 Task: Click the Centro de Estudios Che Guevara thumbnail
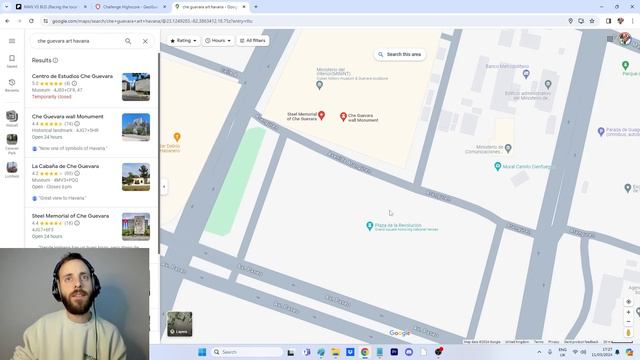click(136, 87)
